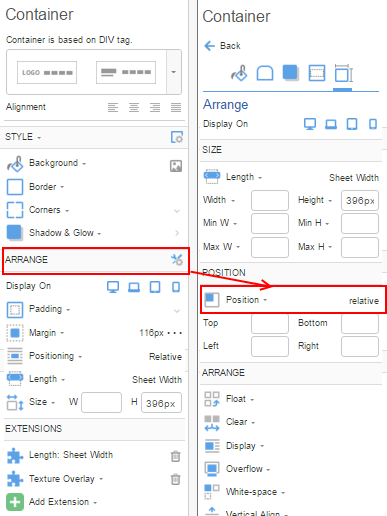Select the second container preset thumbnail
Image resolution: width=387 pixels, height=516 pixels.
tap(126, 72)
